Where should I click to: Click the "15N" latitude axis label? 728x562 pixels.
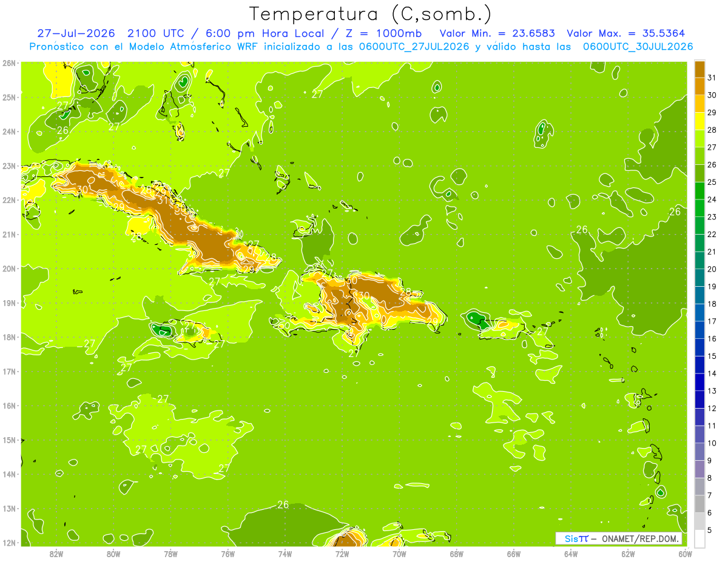click(9, 440)
